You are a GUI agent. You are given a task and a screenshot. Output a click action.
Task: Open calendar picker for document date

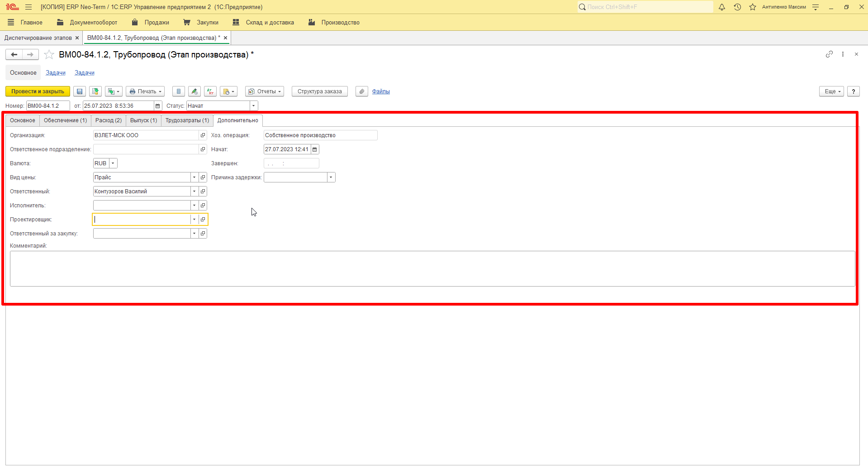pos(157,106)
